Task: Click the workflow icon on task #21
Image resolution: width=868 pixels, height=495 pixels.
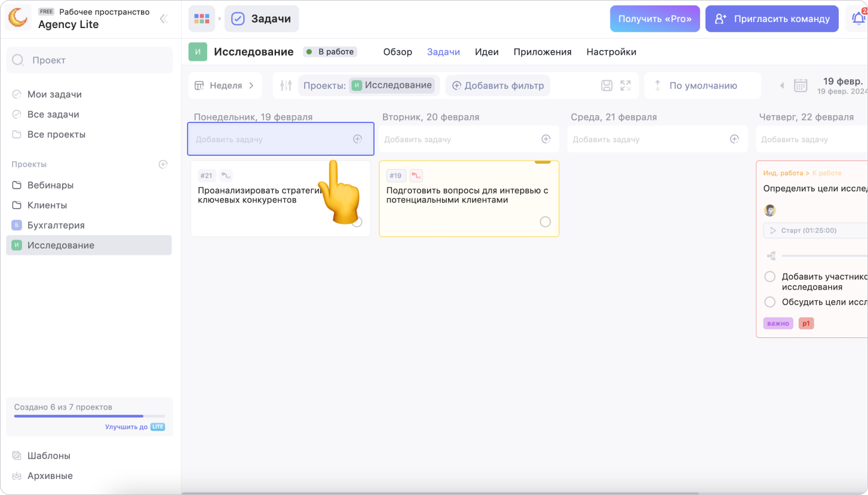Action: click(x=226, y=176)
